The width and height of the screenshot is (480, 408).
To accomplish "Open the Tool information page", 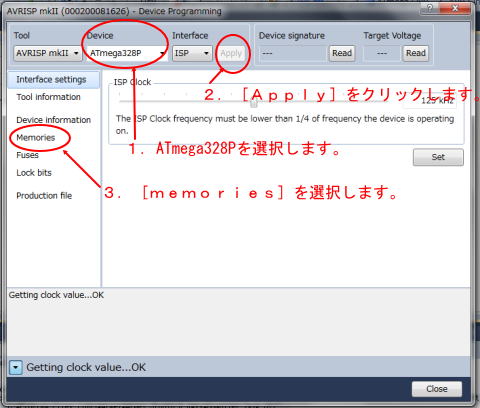I will pyautogui.click(x=48, y=97).
